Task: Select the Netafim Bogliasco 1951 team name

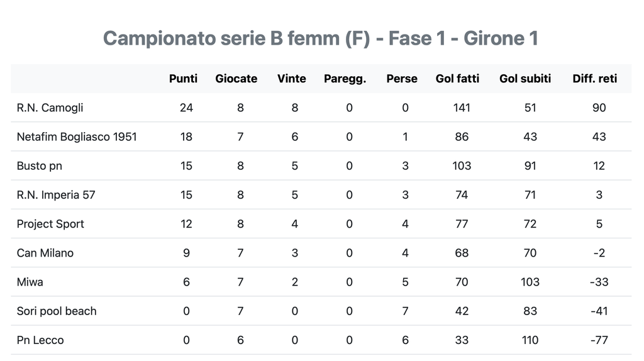Action: [77, 136]
